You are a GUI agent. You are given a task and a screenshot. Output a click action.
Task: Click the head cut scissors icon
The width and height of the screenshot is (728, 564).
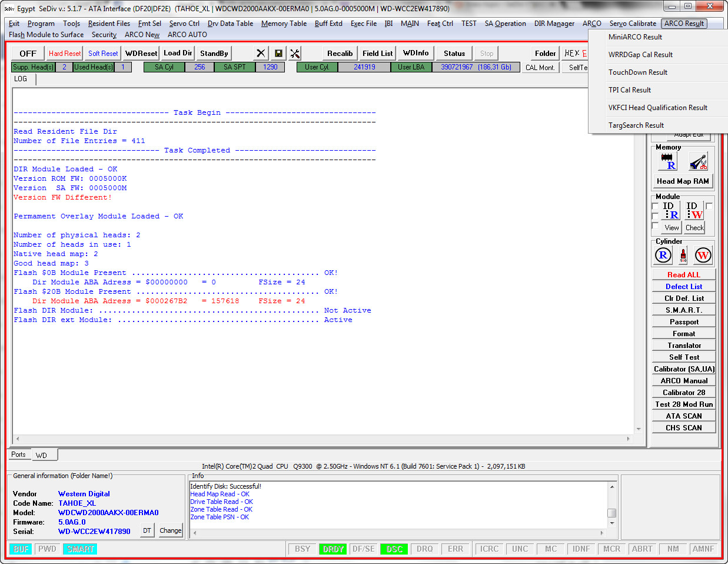(x=699, y=161)
